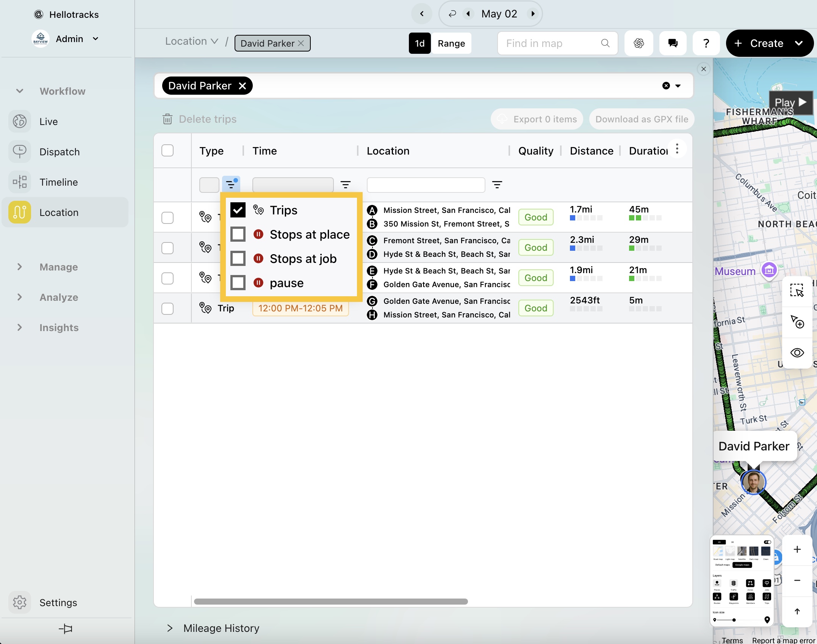Select the map area selection tool

pyautogui.click(x=797, y=291)
